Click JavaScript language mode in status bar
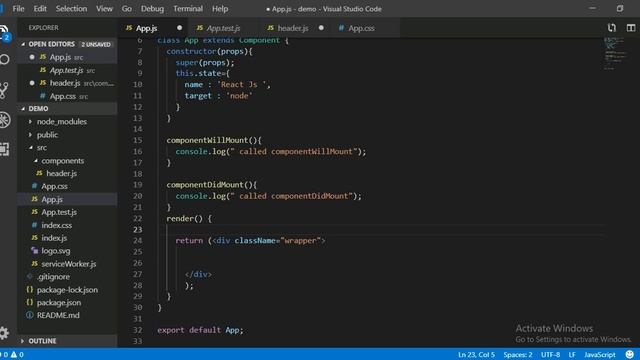 pyautogui.click(x=600, y=355)
